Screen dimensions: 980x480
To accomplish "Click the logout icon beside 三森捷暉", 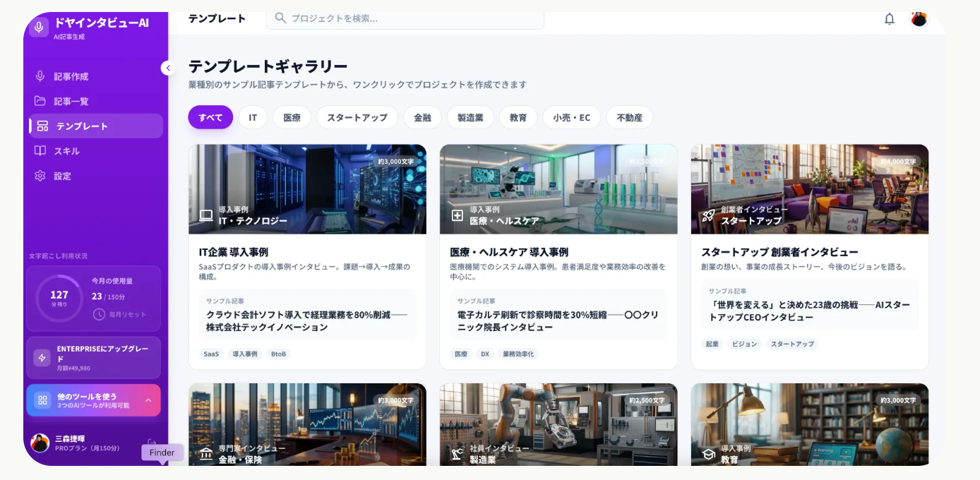I will pos(151,443).
